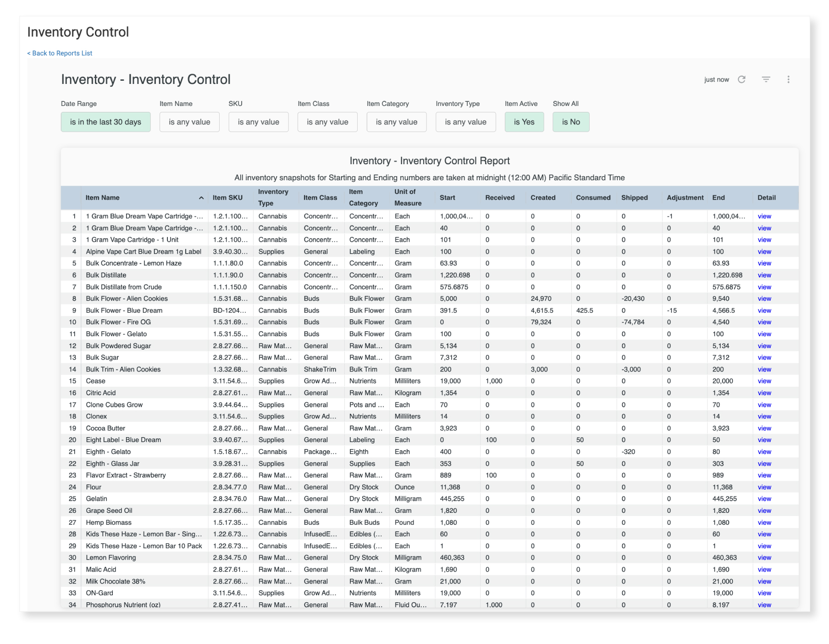Screen dimensions: 829x644
Task: Sort by the Item SKU column header
Action: (x=227, y=198)
